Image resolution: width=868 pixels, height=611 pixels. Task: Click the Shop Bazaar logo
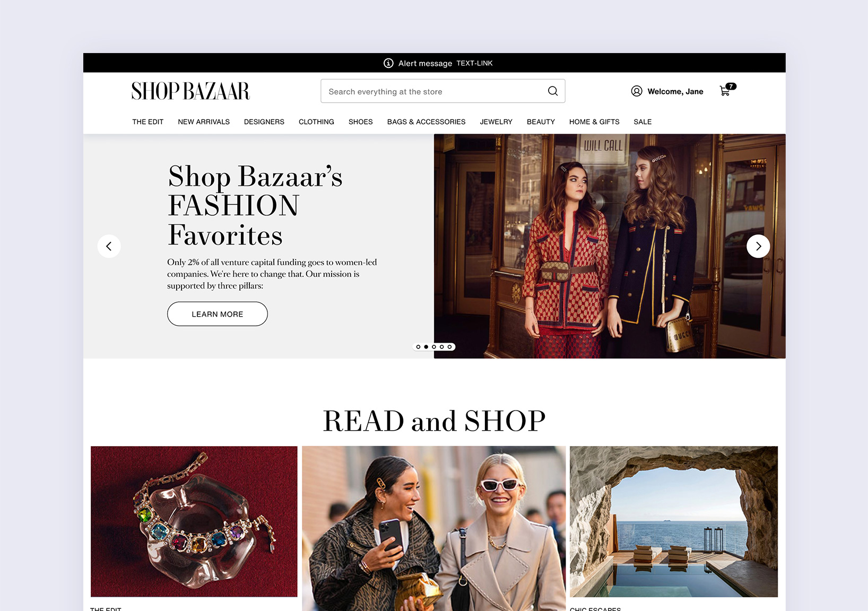pos(190,91)
